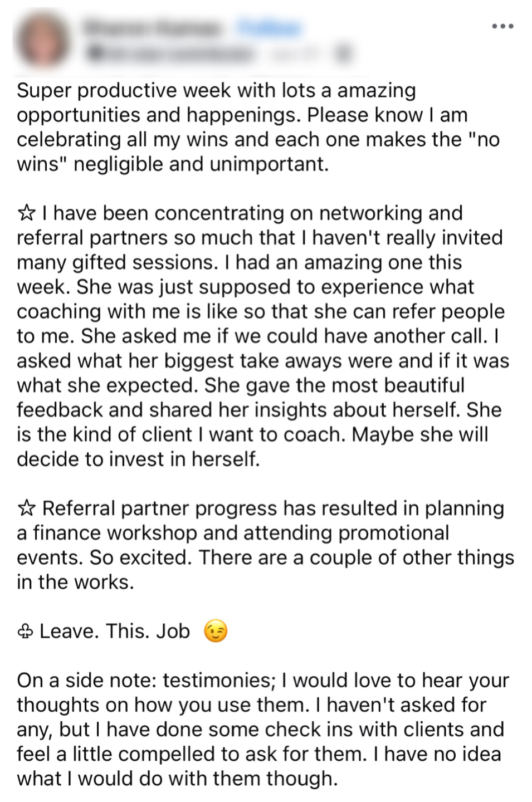Select the "Super productive week" opening paragraph
The height and width of the screenshot is (802, 532).
coord(258,127)
